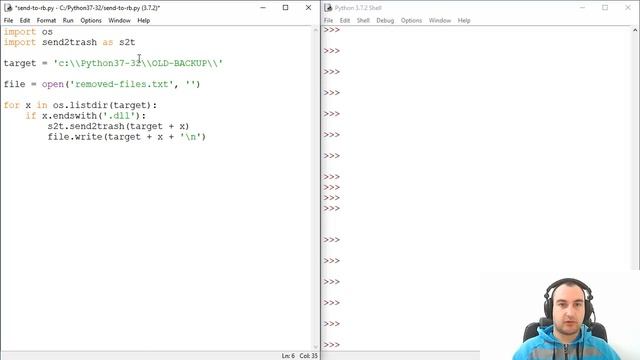Click 'Ln: 6' in editor status bar
The image size is (640, 360).
[288, 356]
